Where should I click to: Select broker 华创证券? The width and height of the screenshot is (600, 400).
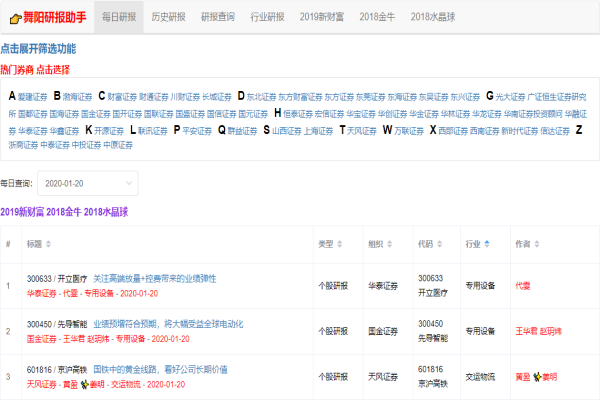pyautogui.click(x=393, y=114)
